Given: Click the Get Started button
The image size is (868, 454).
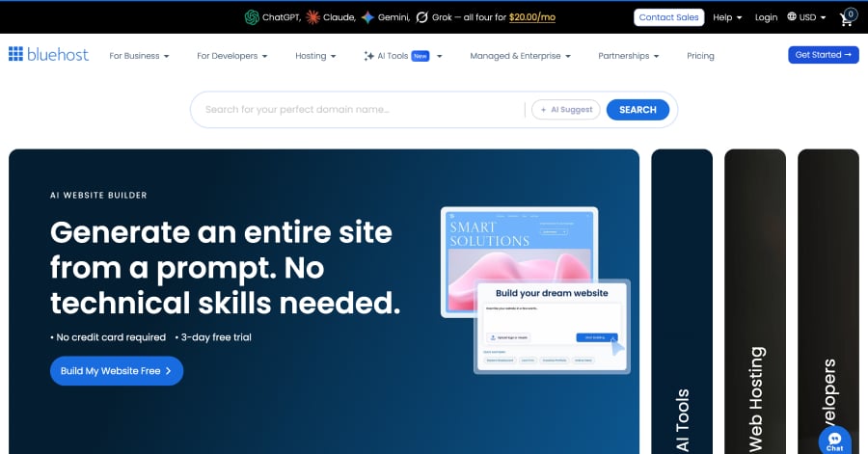Looking at the screenshot, I should click(824, 55).
